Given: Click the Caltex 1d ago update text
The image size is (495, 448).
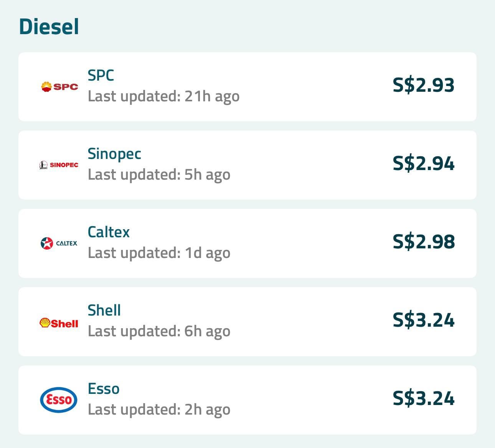Looking at the screenshot, I should [x=159, y=253].
